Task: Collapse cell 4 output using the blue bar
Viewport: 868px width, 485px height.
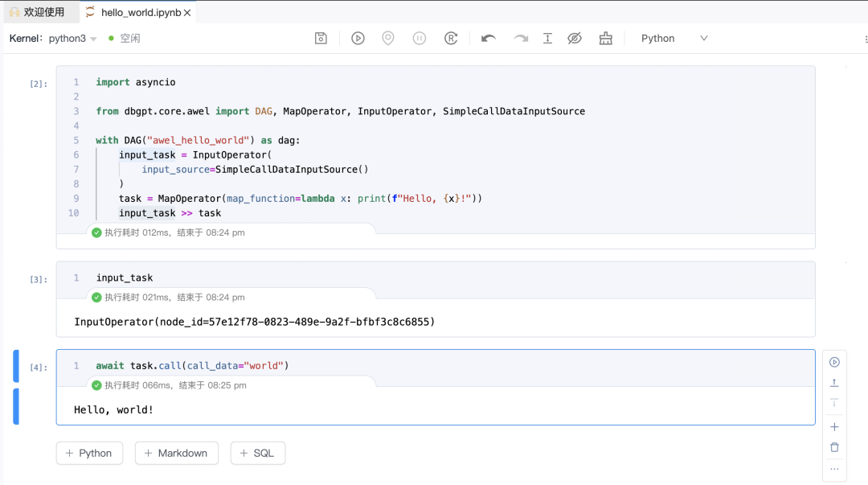Action: (x=16, y=406)
